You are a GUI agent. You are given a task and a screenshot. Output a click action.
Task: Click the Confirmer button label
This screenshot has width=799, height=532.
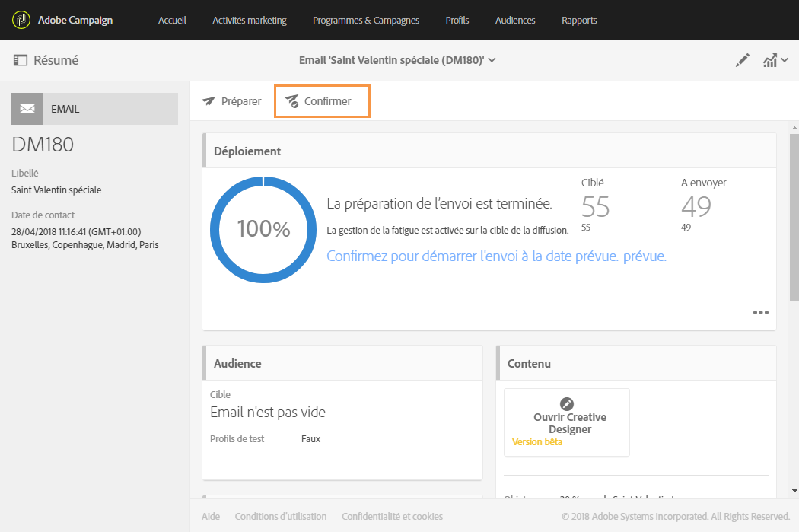tap(328, 101)
